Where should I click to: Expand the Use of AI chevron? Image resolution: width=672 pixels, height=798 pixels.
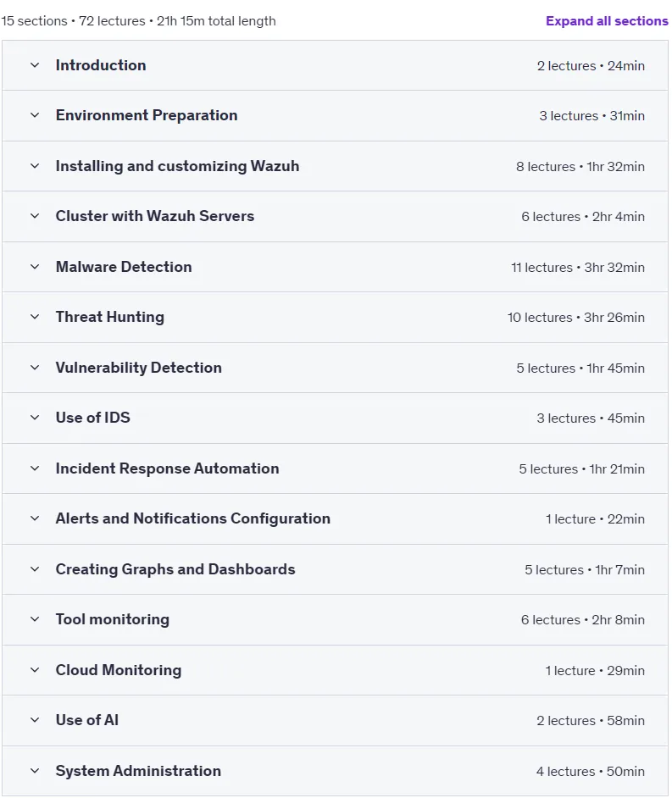point(35,720)
